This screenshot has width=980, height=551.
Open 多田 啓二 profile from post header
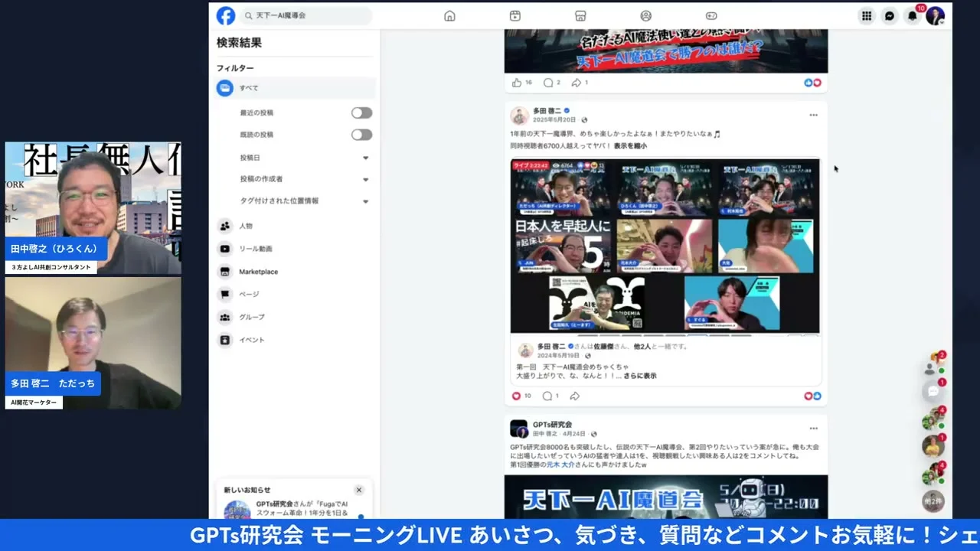(547, 110)
